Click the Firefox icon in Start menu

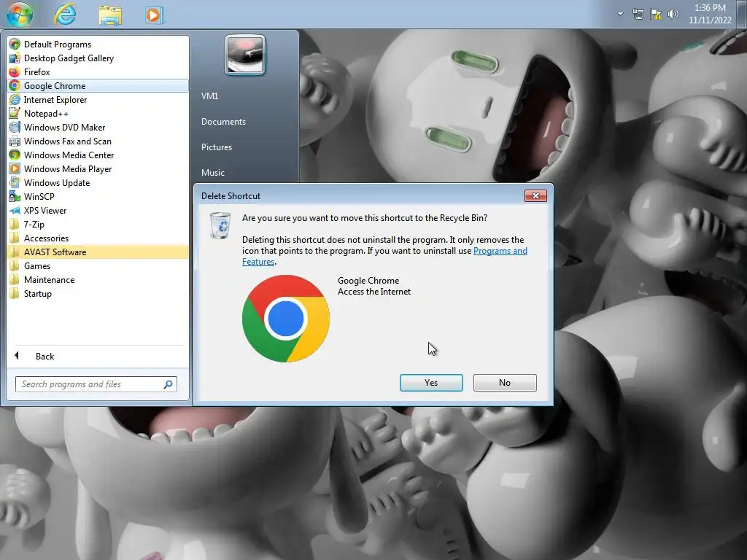pos(15,72)
